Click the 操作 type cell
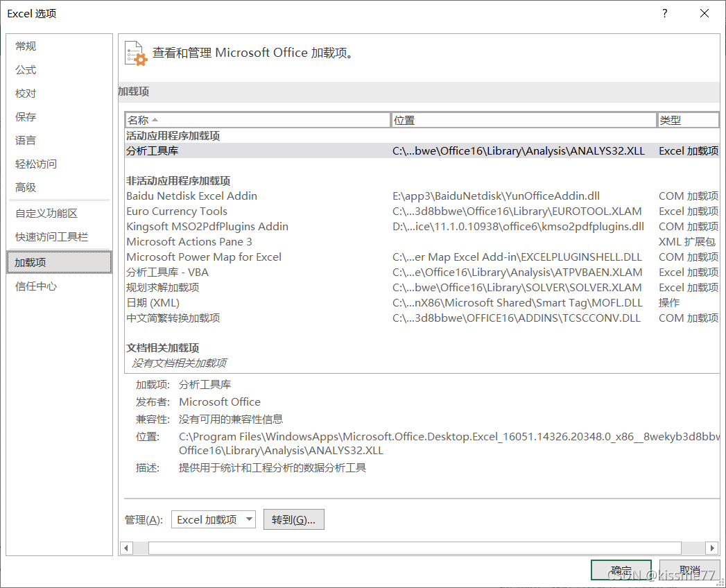 point(669,303)
